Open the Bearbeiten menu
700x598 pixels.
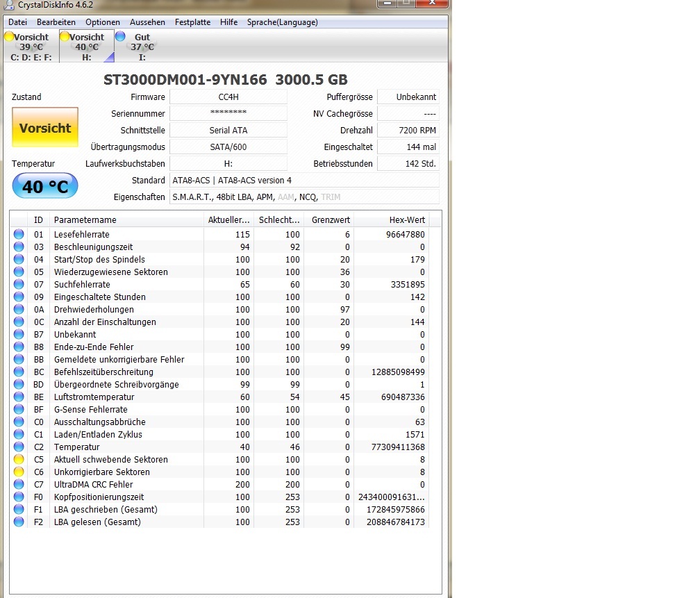tap(56, 22)
